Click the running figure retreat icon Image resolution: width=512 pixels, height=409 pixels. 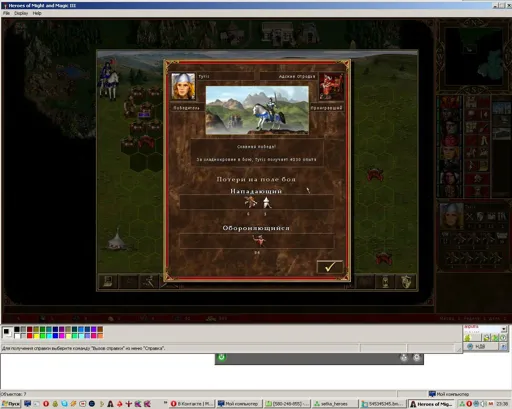click(x=149, y=282)
